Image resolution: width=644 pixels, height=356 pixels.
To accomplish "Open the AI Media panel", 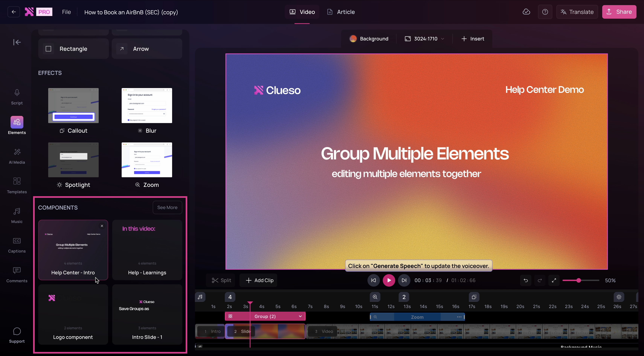I will 17,156.
